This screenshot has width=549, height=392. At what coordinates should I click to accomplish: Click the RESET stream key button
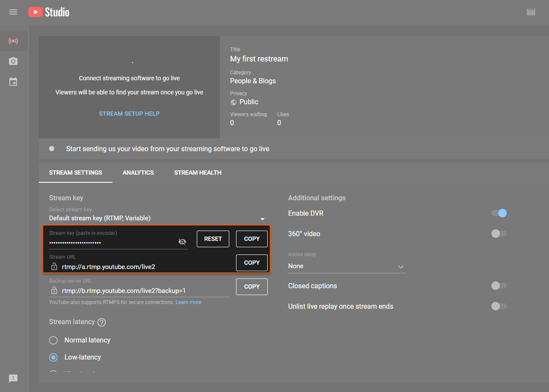click(x=213, y=239)
